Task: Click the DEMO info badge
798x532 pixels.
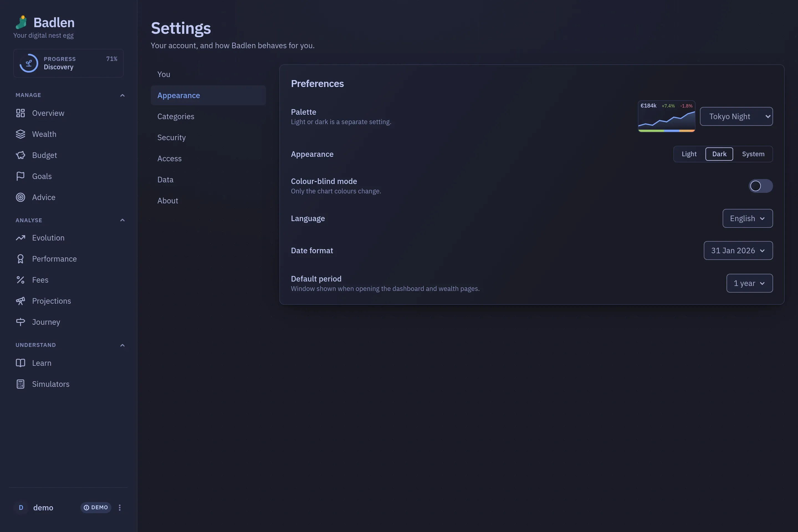Action: coord(96,508)
